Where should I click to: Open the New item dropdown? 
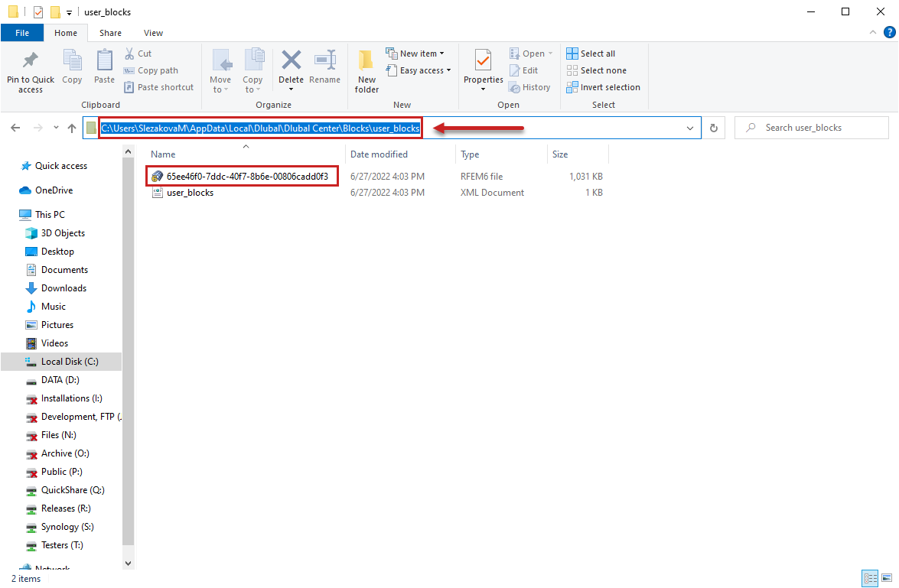click(419, 53)
